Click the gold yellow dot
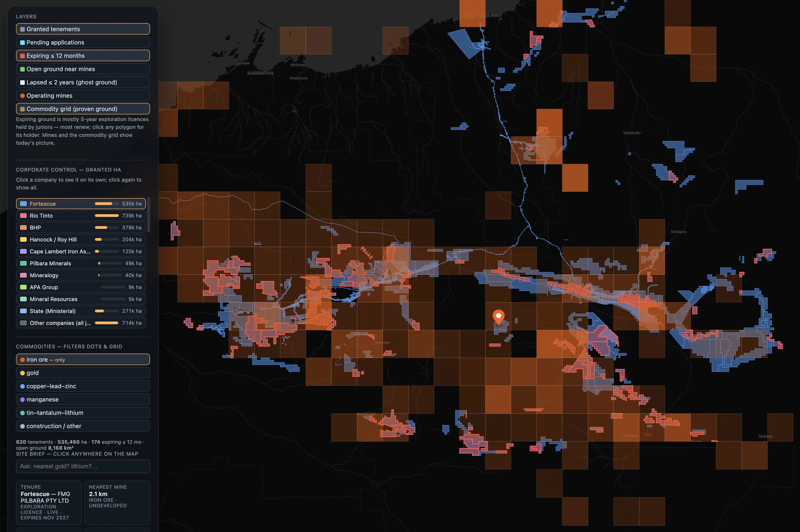The image size is (800, 532). pyautogui.click(x=22, y=373)
